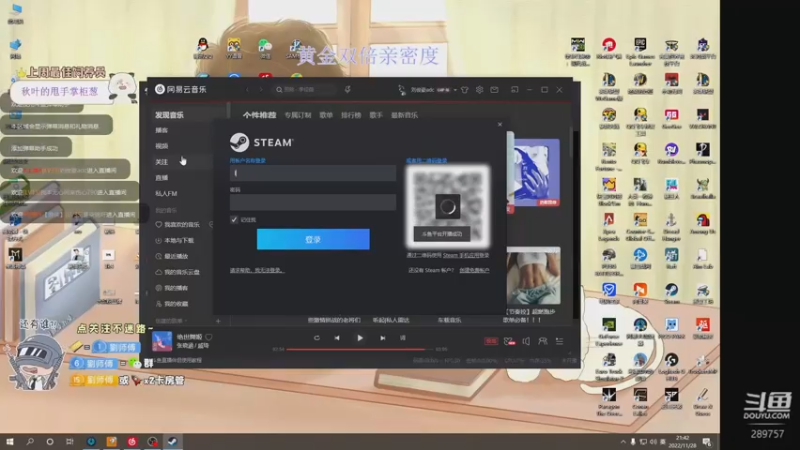Open the play queue list icon

(x=560, y=341)
